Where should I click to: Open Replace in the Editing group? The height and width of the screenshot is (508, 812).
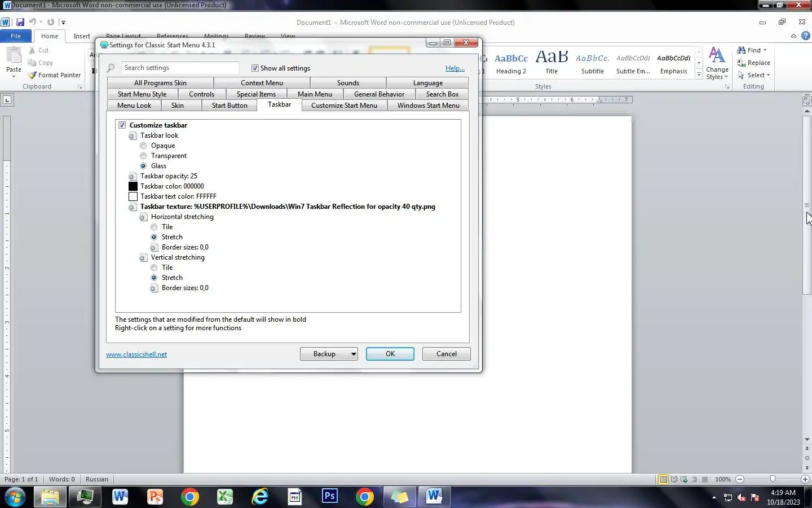[753, 63]
